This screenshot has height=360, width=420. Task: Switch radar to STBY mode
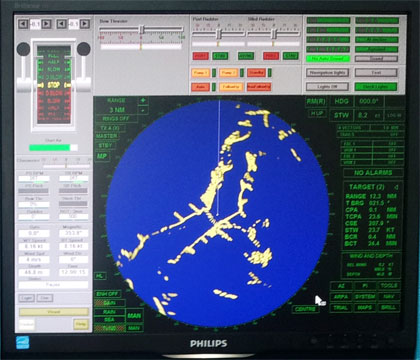[x=106, y=146]
